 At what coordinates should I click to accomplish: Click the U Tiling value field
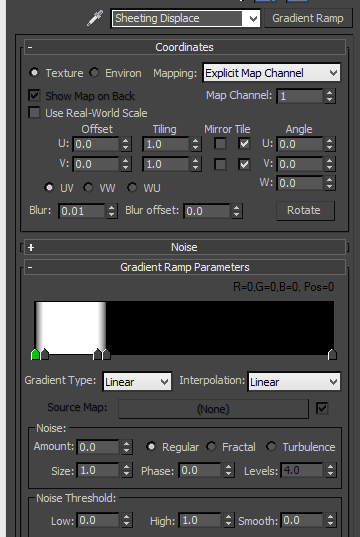click(x=166, y=144)
